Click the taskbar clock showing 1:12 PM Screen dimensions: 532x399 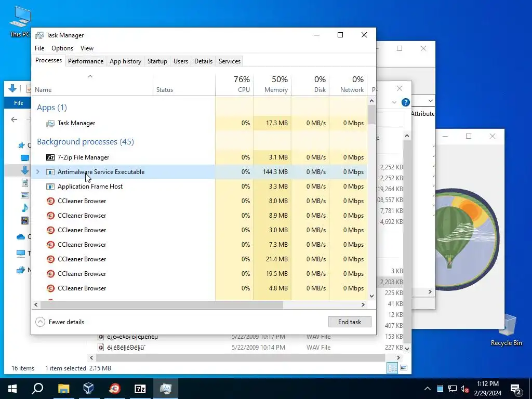(x=487, y=389)
